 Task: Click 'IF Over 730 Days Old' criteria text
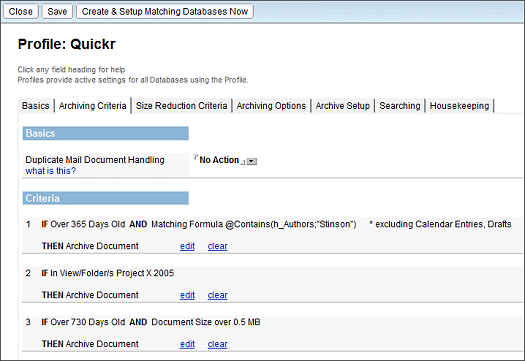click(83, 322)
